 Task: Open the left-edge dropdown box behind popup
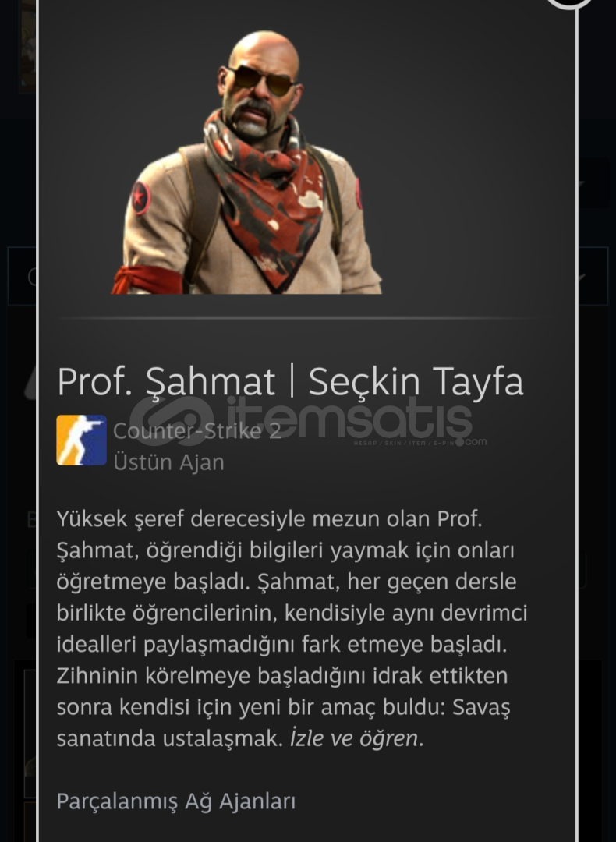pos(22,276)
